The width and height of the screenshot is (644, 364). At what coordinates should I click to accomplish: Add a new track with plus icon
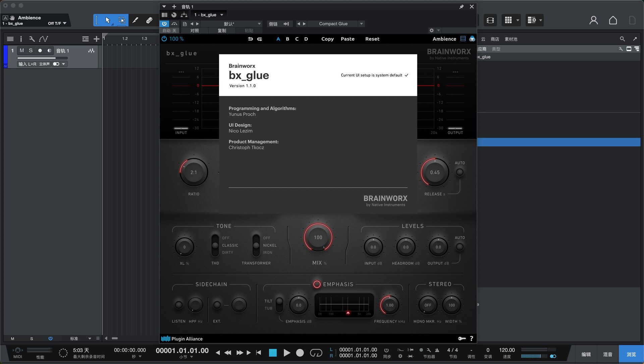pyautogui.click(x=96, y=39)
